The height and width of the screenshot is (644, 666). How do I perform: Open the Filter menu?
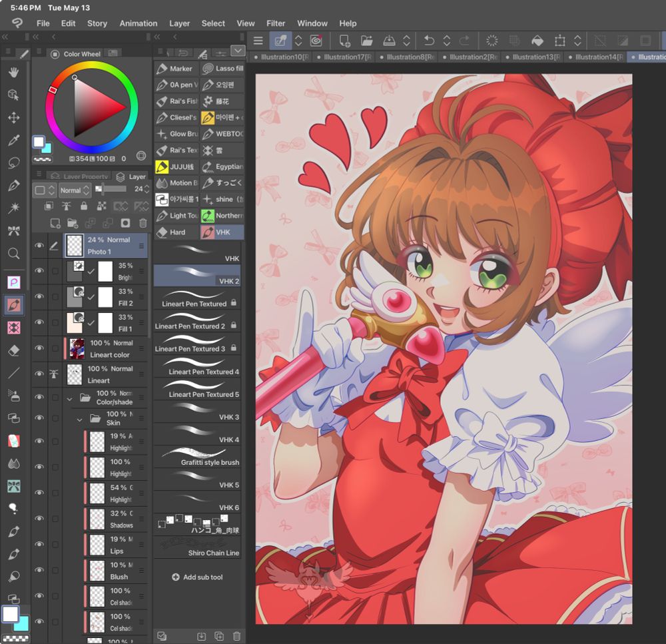pos(276,23)
